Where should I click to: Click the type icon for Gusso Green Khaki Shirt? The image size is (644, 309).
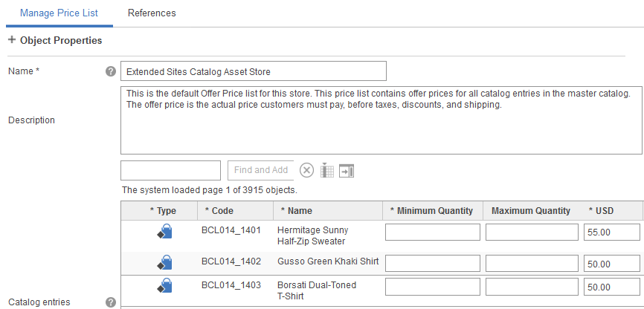[x=164, y=262]
